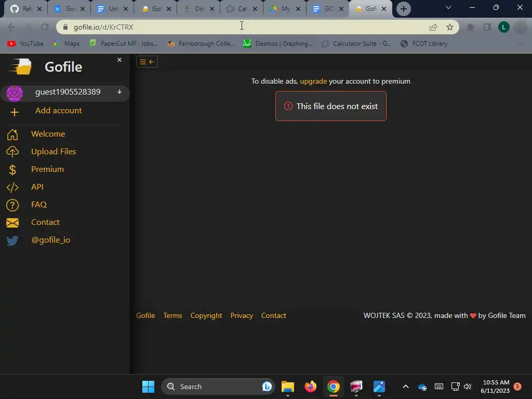Click the Bing icon in taskbar search
This screenshot has width=532, height=399.
pyautogui.click(x=267, y=387)
